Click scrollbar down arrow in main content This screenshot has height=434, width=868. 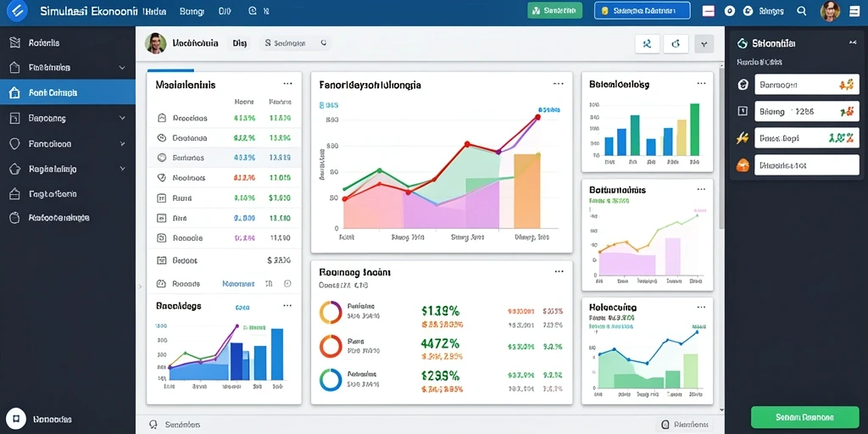(x=721, y=410)
